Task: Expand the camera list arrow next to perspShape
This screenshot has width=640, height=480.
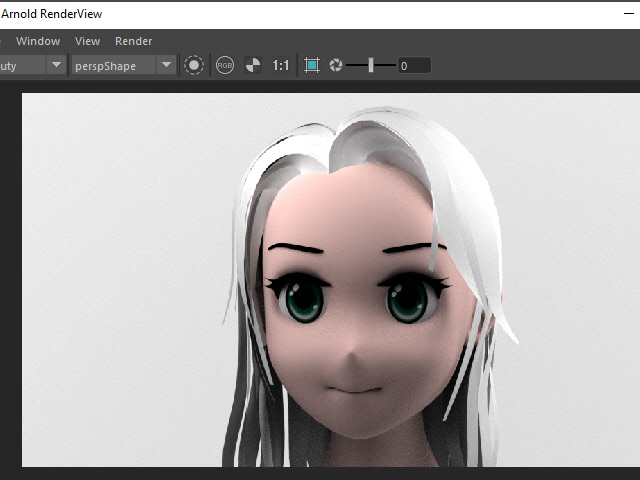Action: 166,65
